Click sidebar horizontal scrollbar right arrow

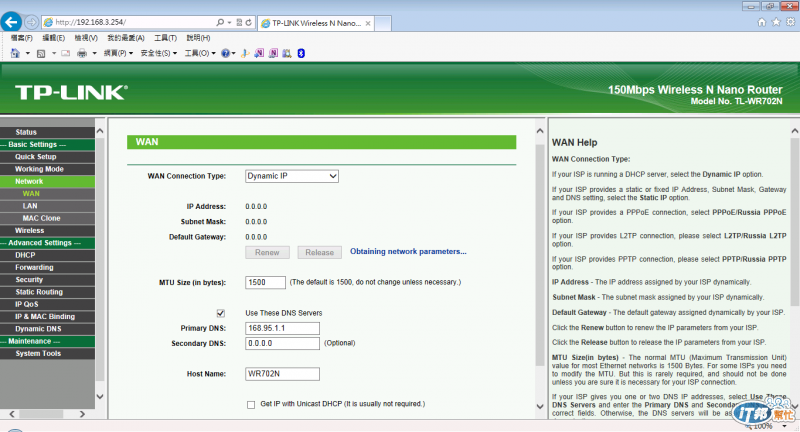coord(82,414)
